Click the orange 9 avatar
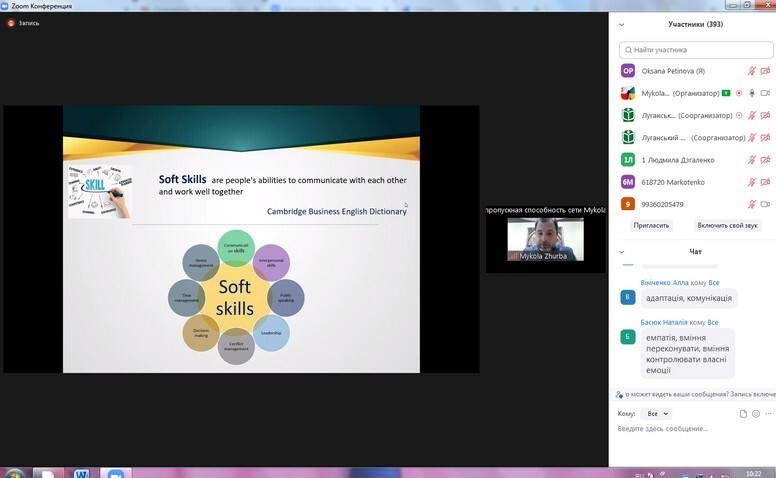The width and height of the screenshot is (776, 478). [628, 204]
